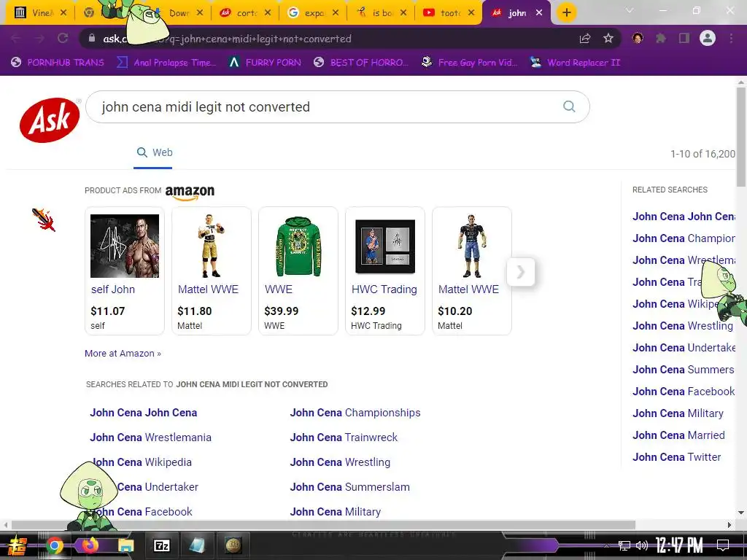Open the Start menu button
The image size is (747, 560).
click(18, 545)
